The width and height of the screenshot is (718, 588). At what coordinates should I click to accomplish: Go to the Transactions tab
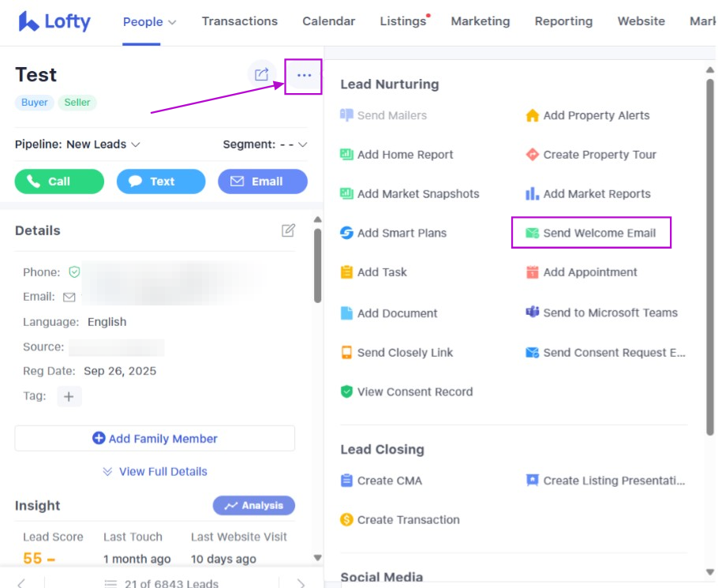[x=240, y=21]
